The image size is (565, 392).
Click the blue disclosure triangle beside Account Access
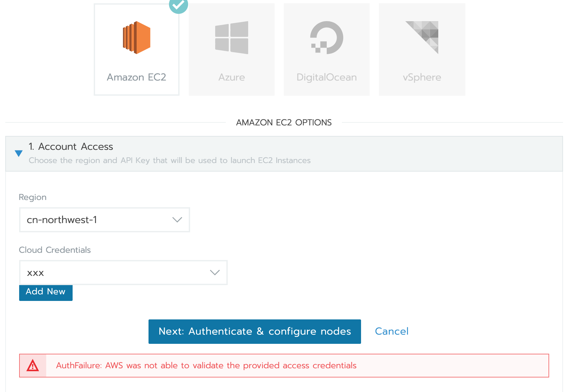point(18,153)
